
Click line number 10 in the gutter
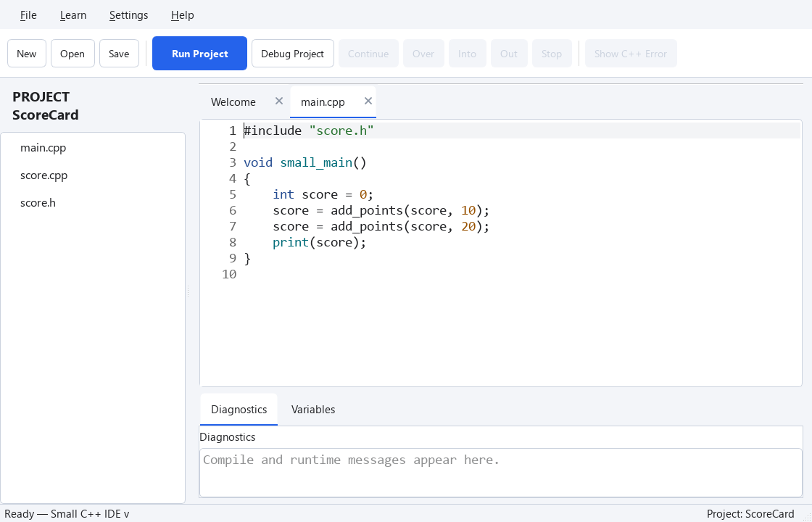click(x=229, y=274)
